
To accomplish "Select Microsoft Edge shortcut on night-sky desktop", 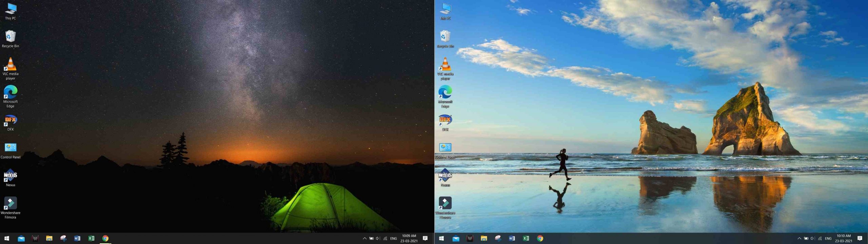I will (x=11, y=96).
